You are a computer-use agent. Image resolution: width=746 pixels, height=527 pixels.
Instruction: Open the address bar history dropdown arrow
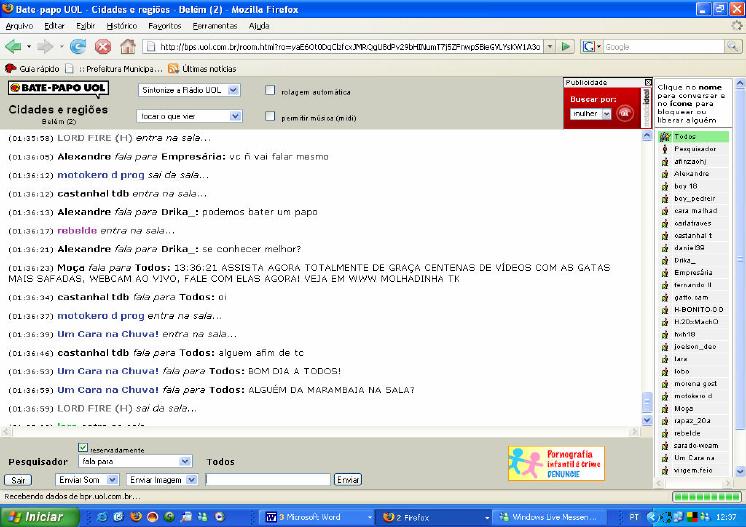click(550, 47)
